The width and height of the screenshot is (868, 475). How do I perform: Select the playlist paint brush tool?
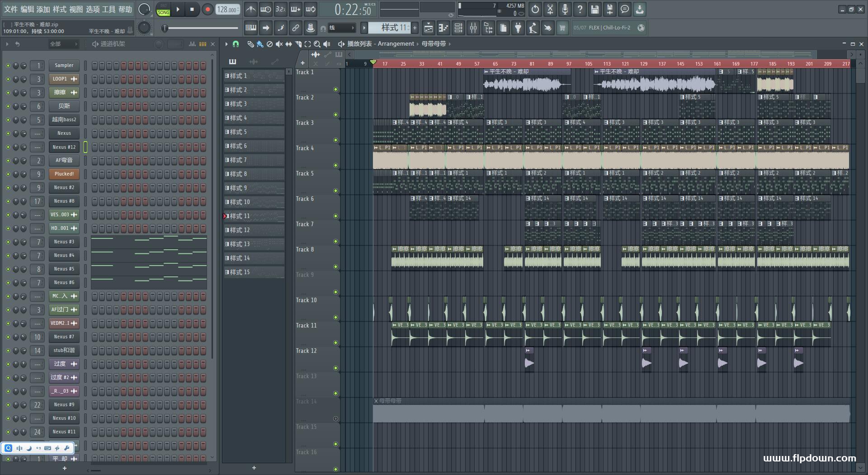point(260,44)
